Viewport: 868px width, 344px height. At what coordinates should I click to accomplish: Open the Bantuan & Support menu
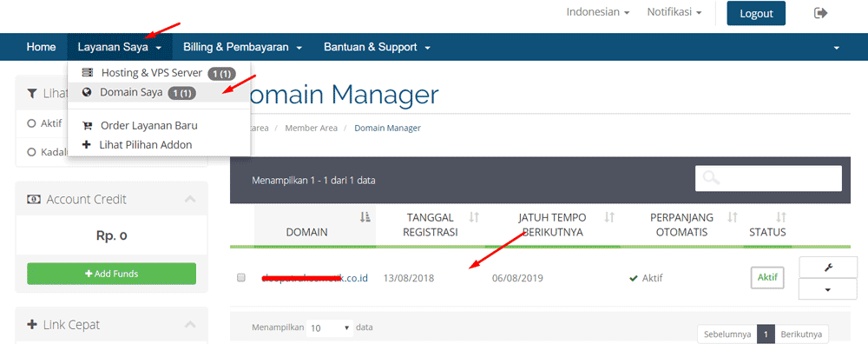(377, 47)
